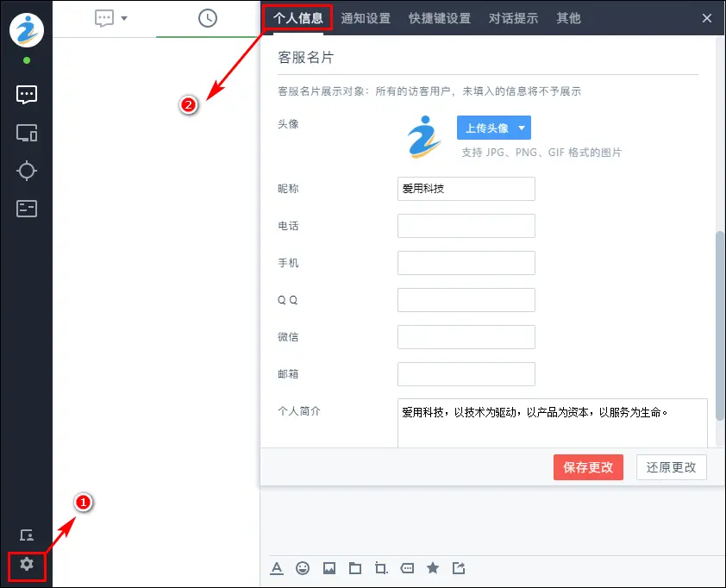Click the share/export arrow icon in toolbar

click(459, 568)
